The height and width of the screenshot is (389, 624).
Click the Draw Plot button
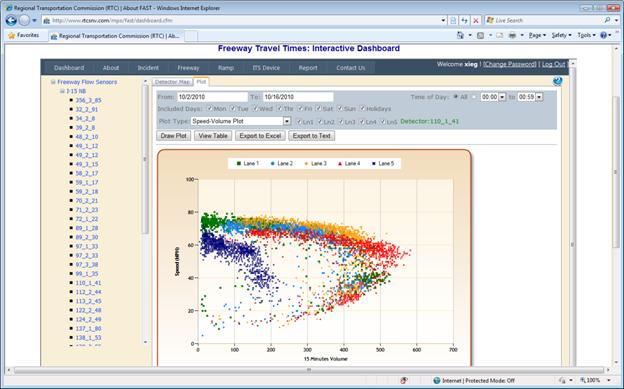coord(174,136)
